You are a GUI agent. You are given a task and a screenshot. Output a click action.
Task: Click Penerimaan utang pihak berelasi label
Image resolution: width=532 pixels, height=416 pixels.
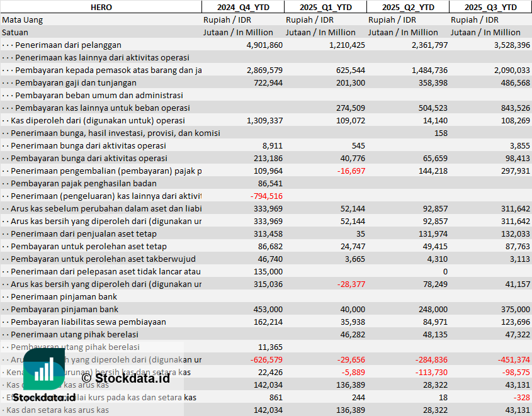click(x=74, y=335)
